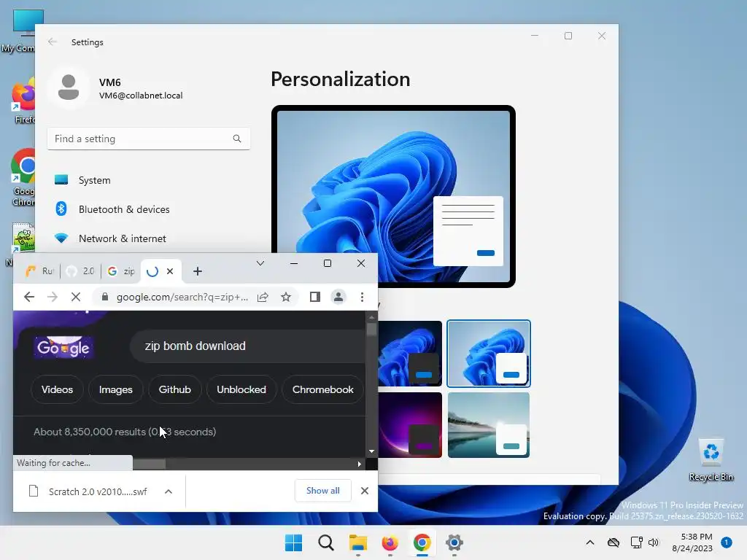747x560 pixels.
Task: Filter results by Images
Action: 116,389
